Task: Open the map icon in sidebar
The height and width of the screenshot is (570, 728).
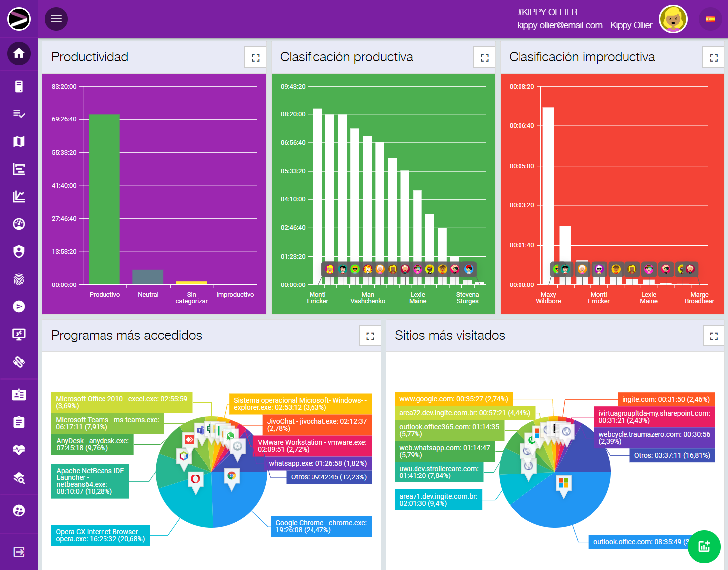Action: click(x=19, y=142)
